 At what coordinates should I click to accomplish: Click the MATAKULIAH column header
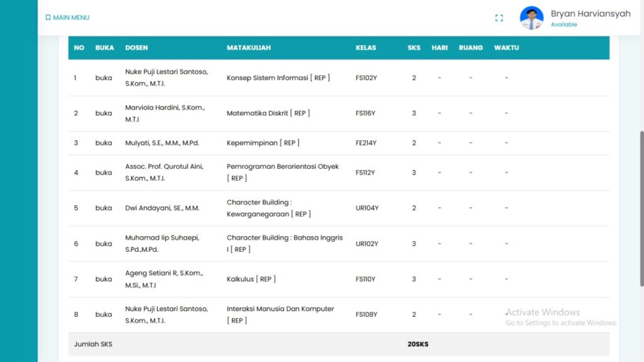[x=248, y=48]
